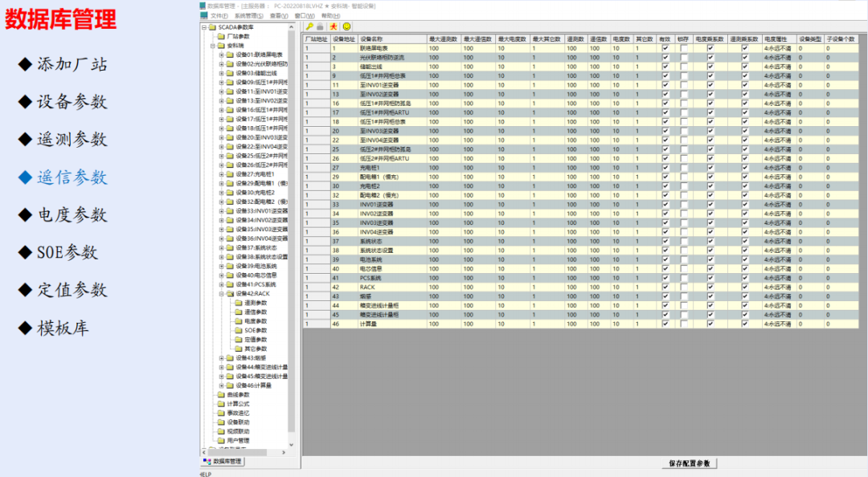Toggle 电度乘系数 checkbox in the 计算量 row
This screenshot has width=868, height=477.
pos(710,324)
